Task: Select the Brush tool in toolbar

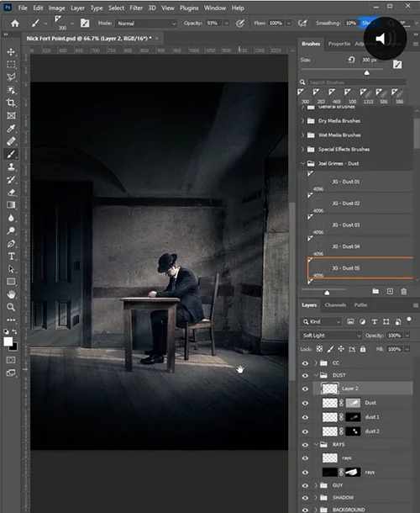Action: tap(11, 154)
